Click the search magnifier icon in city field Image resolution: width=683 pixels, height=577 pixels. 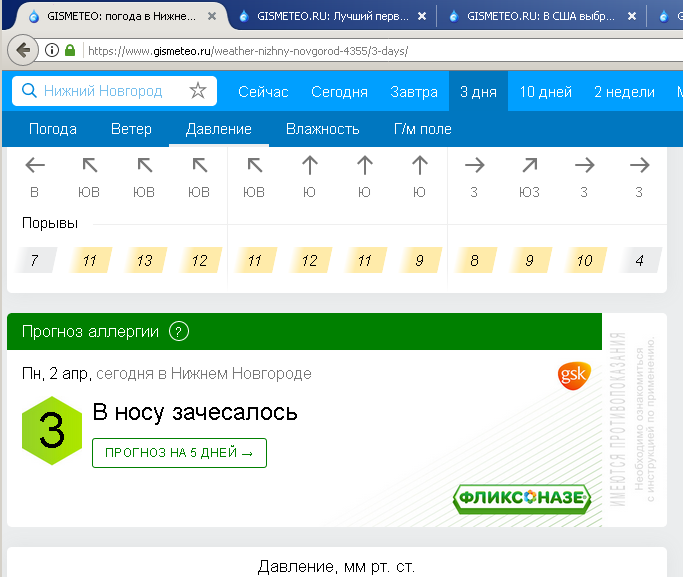point(29,91)
